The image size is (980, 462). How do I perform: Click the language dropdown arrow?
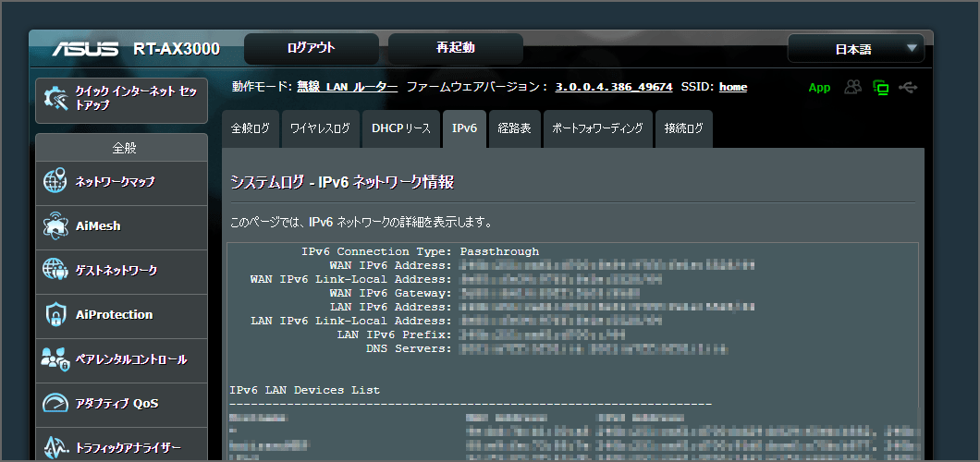(912, 48)
